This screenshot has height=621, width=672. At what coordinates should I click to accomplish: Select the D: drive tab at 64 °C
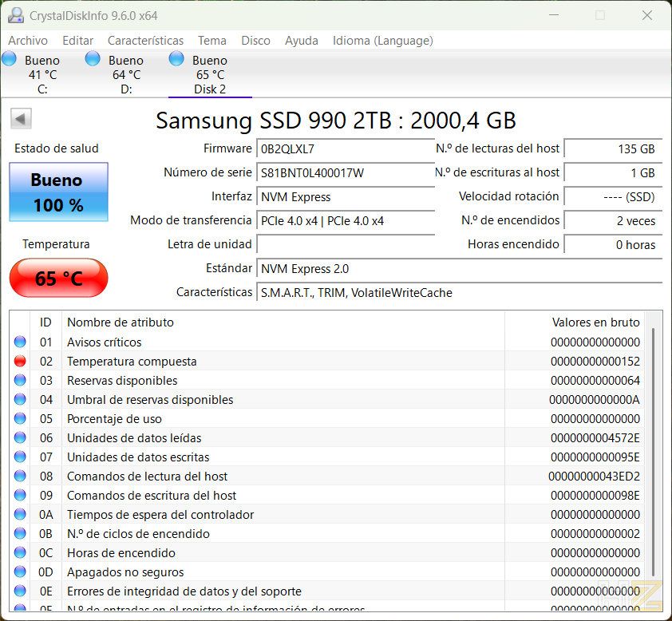click(x=126, y=74)
